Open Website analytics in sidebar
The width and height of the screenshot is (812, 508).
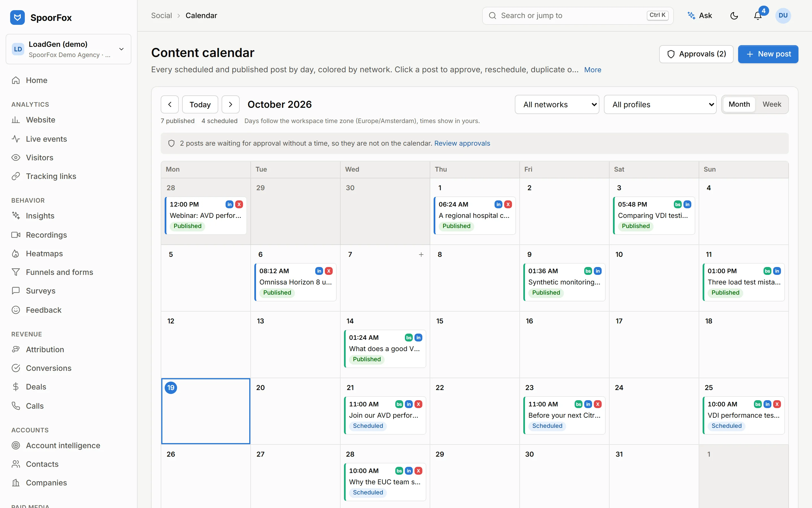point(69,120)
